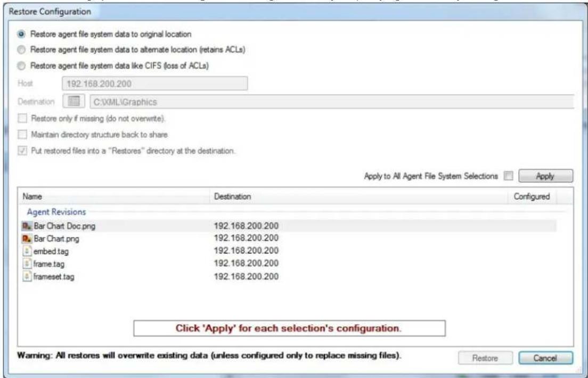Click destination IP of Bar Chart.png row
Screen dimensions: 588x378
[x=246, y=238]
